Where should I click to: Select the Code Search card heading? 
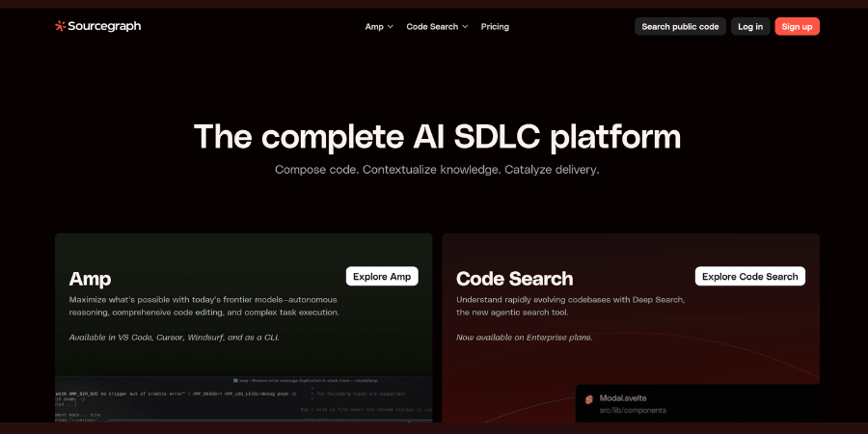[514, 279]
